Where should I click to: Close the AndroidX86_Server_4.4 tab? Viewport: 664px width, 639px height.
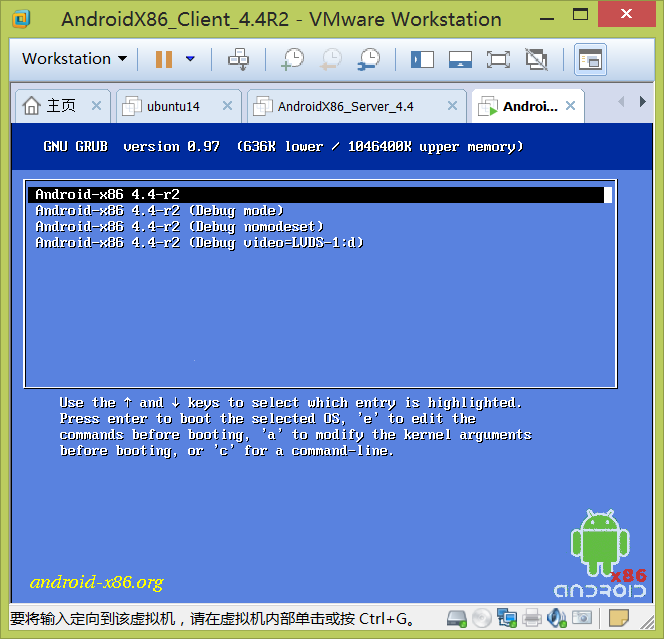(x=452, y=106)
